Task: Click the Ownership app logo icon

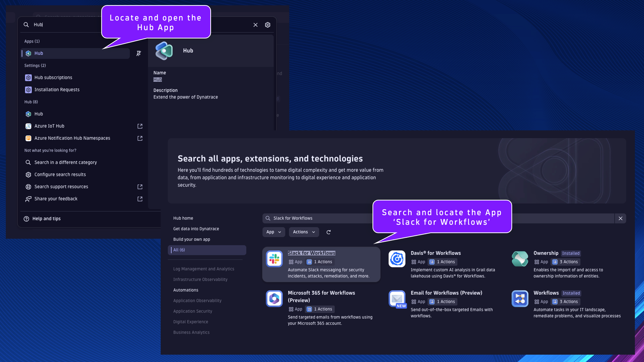Action: click(x=520, y=259)
